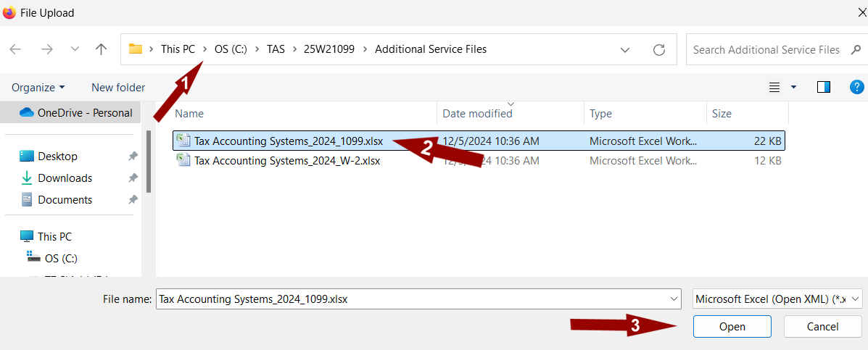This screenshot has height=350, width=868.
Task: Click the Search Additional Service Files box
Action: 765,50
